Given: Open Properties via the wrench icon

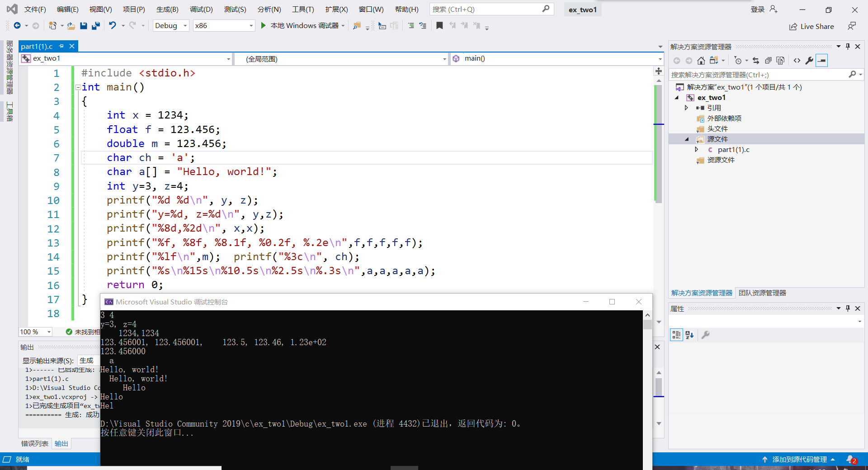Looking at the screenshot, I should point(809,61).
